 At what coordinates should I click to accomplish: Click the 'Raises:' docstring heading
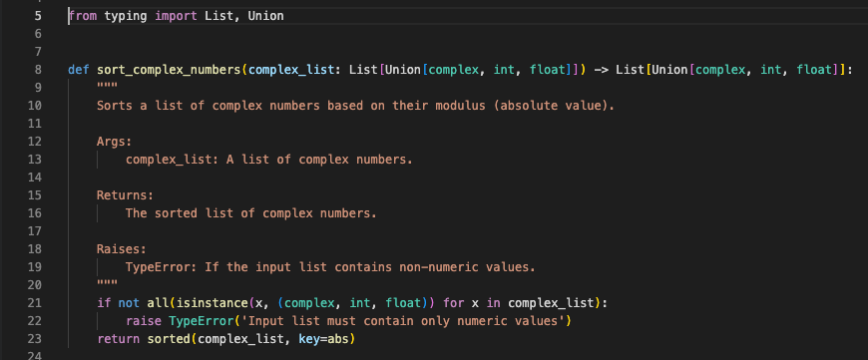coord(122,249)
